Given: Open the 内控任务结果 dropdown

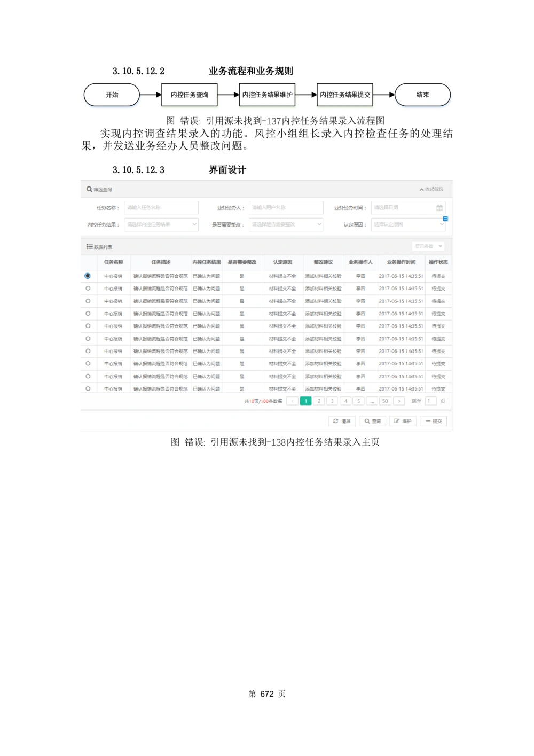Looking at the screenshot, I should click(161, 224).
